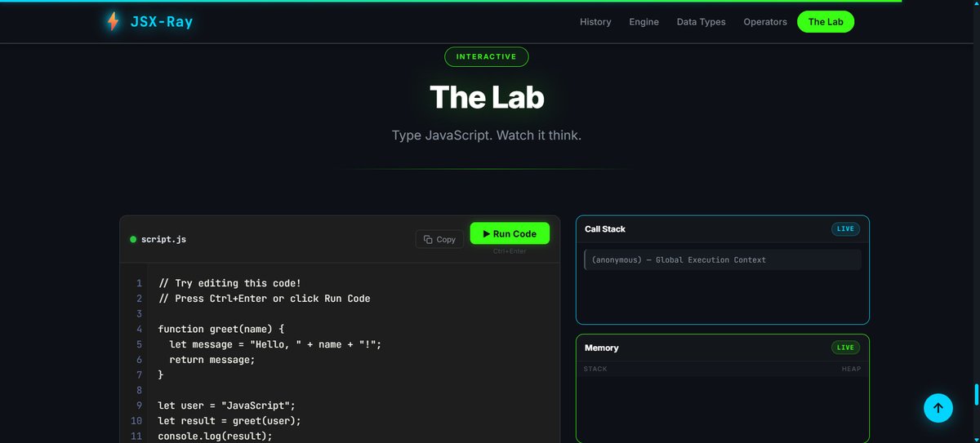Run the code with Run Code

(x=510, y=233)
